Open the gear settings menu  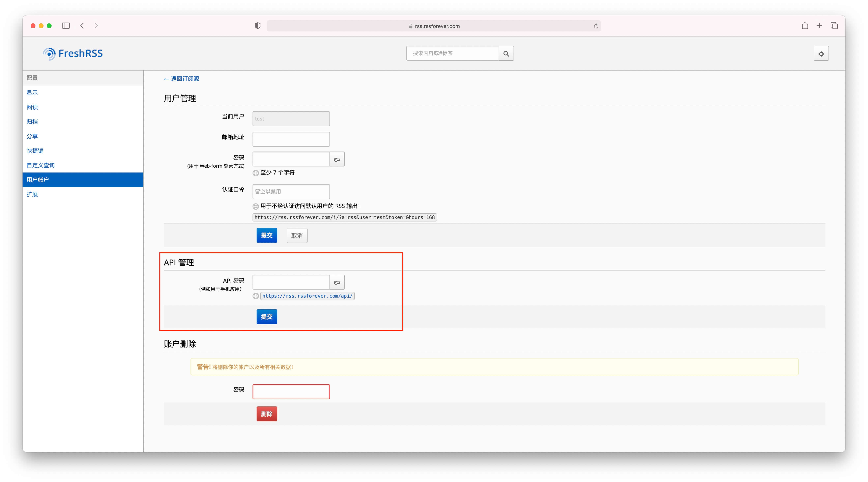(x=821, y=54)
